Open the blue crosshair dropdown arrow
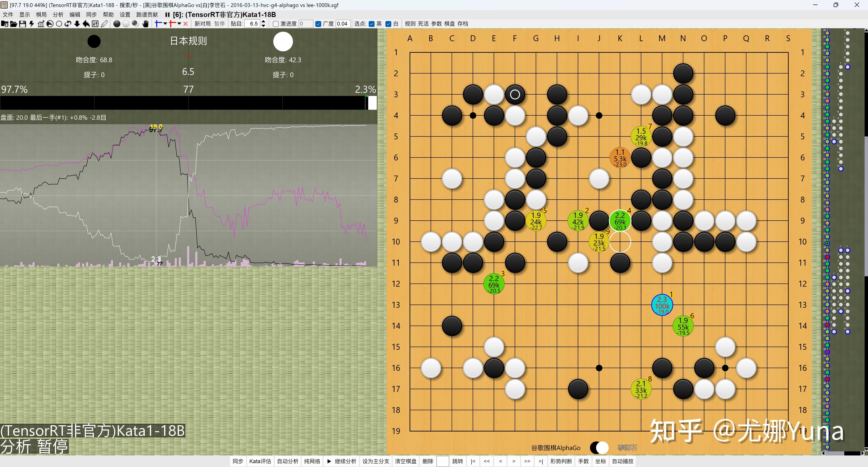 pos(165,24)
